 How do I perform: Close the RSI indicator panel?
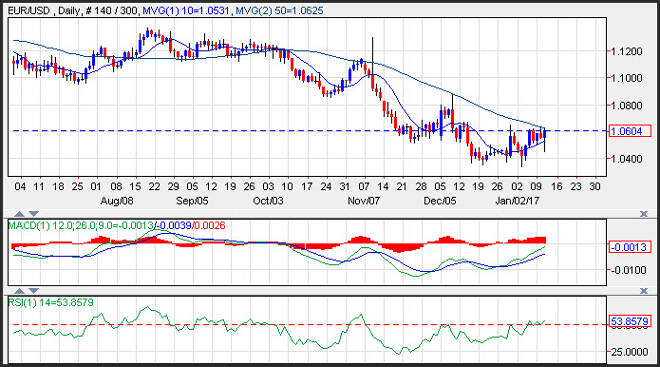click(643, 291)
